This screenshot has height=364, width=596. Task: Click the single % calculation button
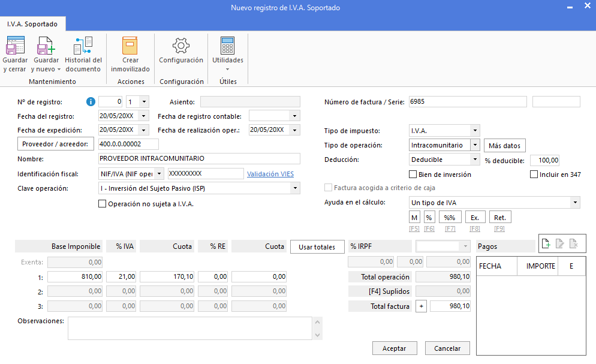point(429,217)
